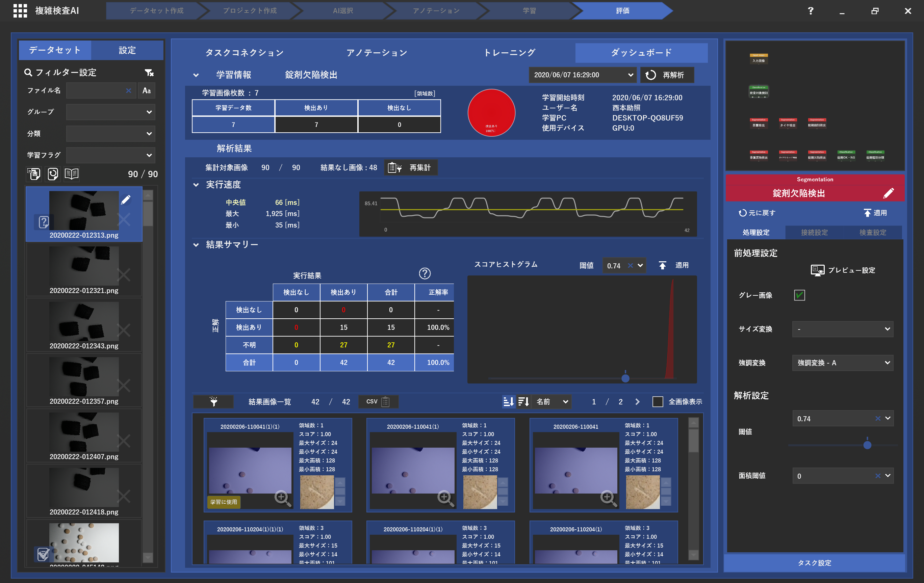Viewport: 924px width, 583px height.
Task: Open the トレーニング tab
Action: 510,53
